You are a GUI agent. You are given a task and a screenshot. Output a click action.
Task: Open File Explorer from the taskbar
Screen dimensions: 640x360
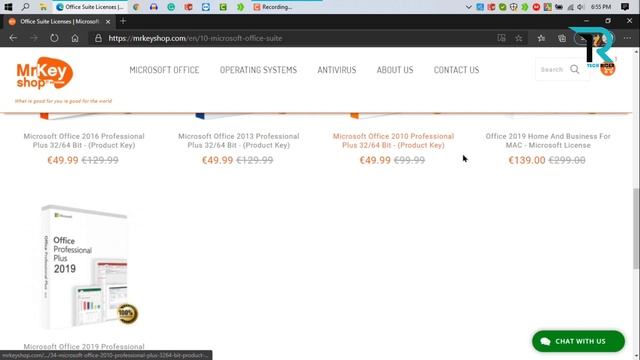pyautogui.click(x=43, y=7)
